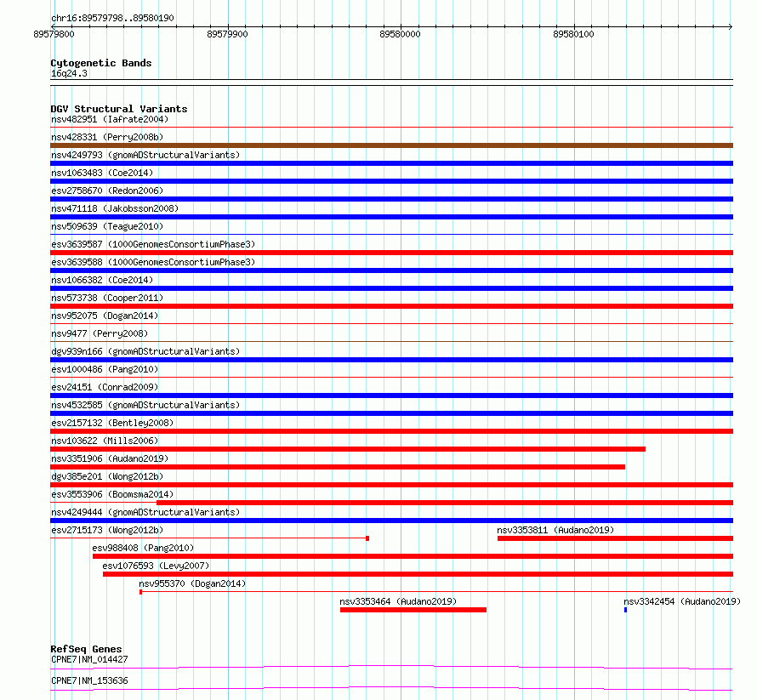Select the red dgv385e201 Wong2012b bar

pos(391,485)
